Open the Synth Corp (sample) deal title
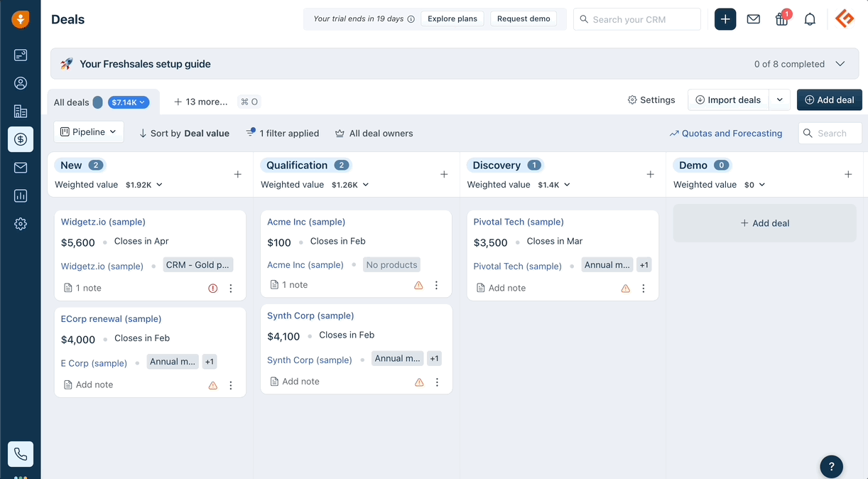Viewport: 868px width, 479px height. [x=310, y=316]
